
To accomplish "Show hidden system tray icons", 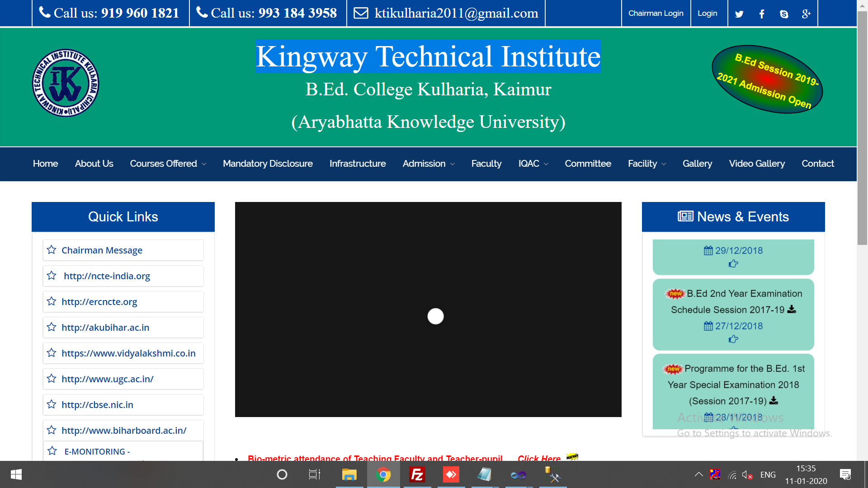I will pos(699,474).
